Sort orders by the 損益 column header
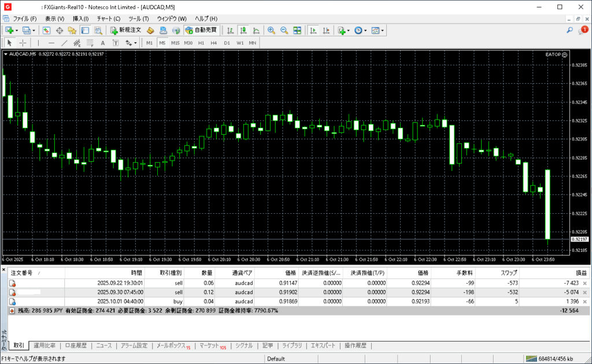The image size is (592, 364). pyautogui.click(x=580, y=272)
